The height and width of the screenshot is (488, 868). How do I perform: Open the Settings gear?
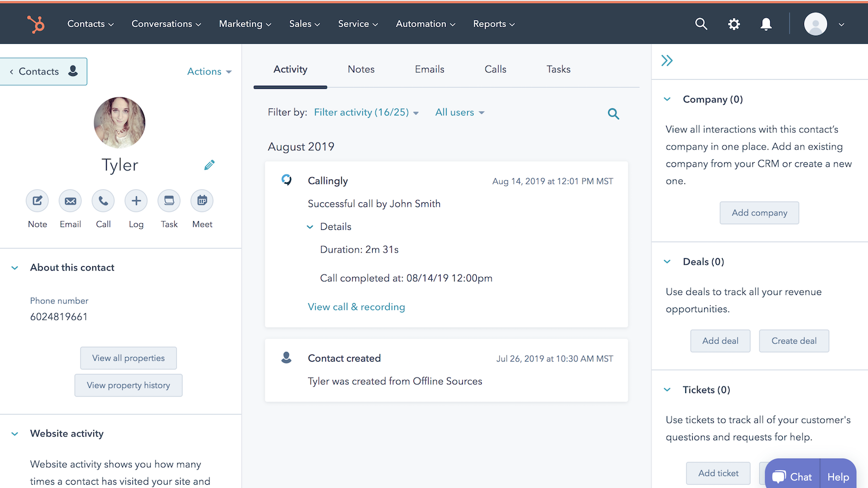click(x=733, y=24)
